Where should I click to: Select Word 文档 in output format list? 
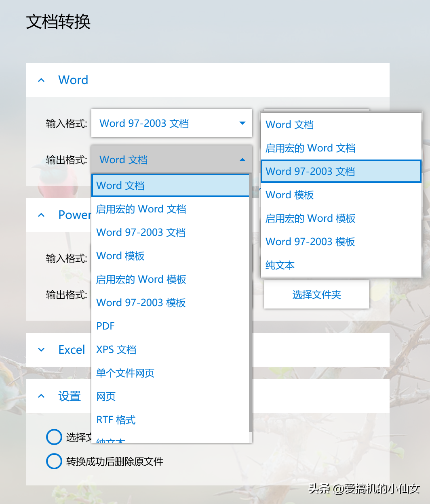pyautogui.click(x=171, y=185)
